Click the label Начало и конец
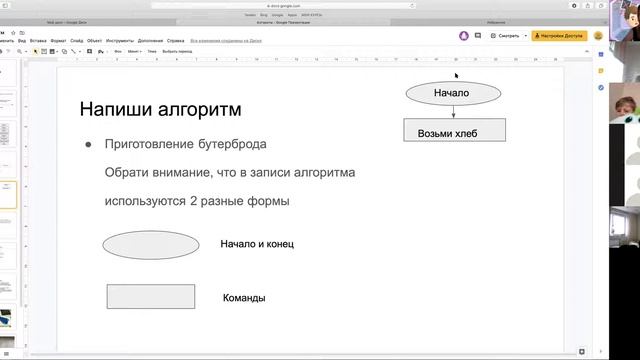This screenshot has height=360, width=640. coord(257,244)
